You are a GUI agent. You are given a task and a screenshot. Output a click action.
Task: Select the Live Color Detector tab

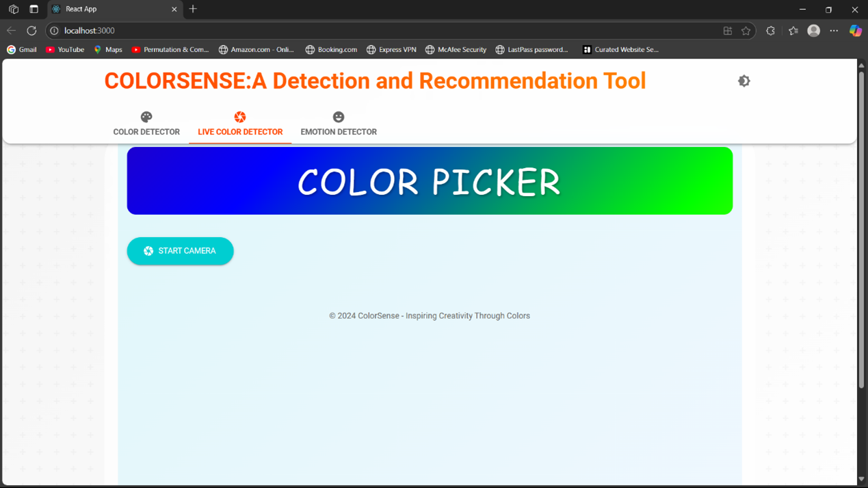240,124
